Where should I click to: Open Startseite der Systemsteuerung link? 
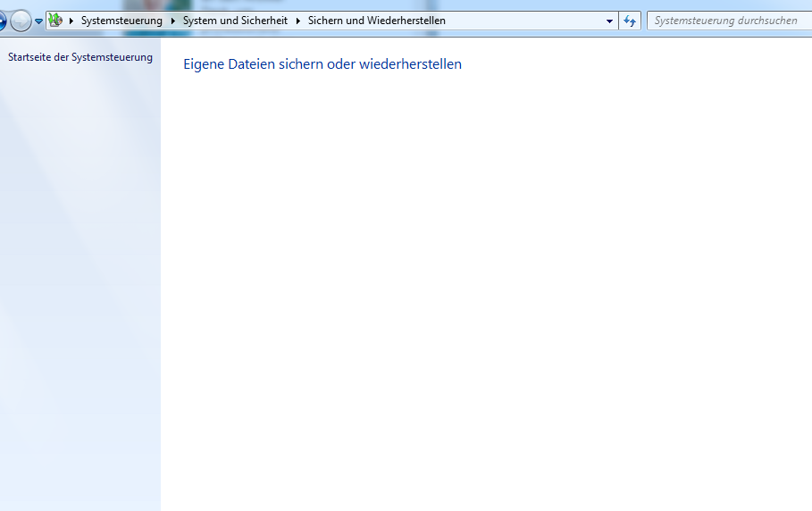[x=80, y=57]
